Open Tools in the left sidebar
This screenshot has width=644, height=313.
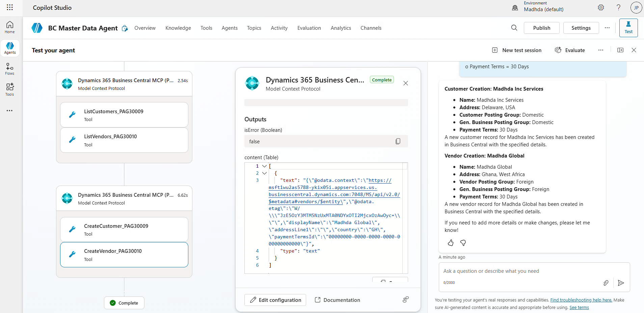coord(10,90)
